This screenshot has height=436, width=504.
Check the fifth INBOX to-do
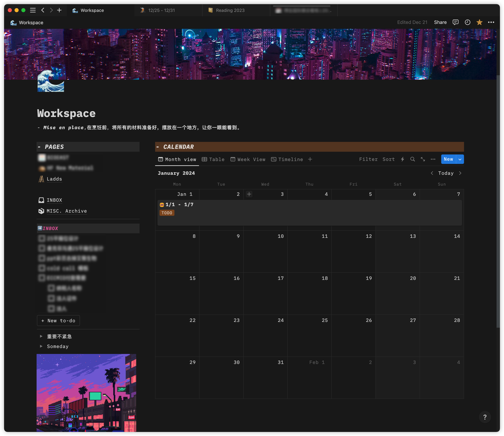coord(42,278)
